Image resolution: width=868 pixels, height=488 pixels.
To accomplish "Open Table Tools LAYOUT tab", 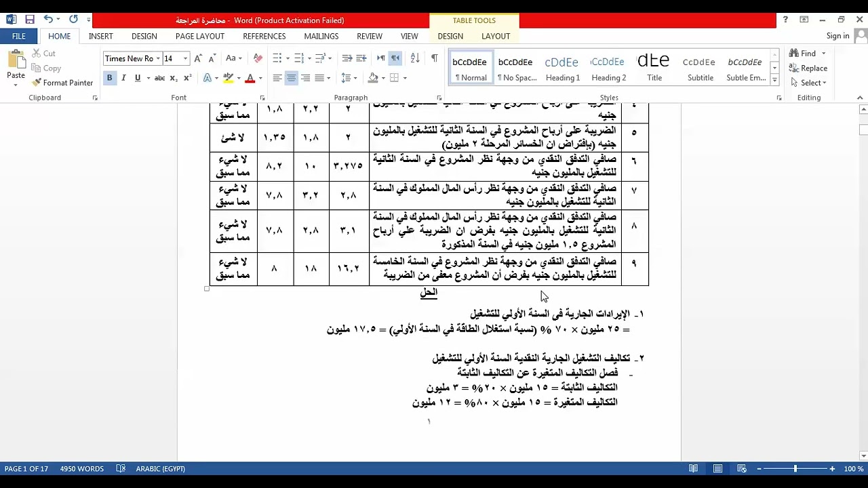I will pos(496,36).
